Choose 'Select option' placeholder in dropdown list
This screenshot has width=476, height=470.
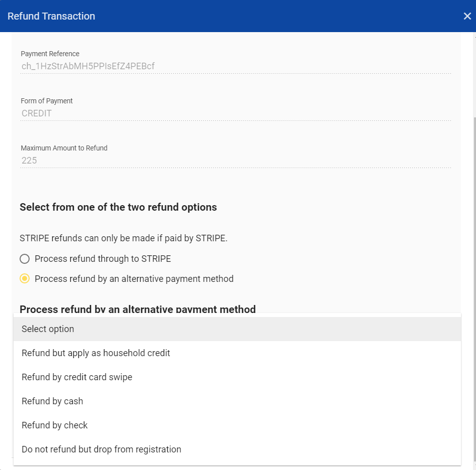(x=48, y=329)
